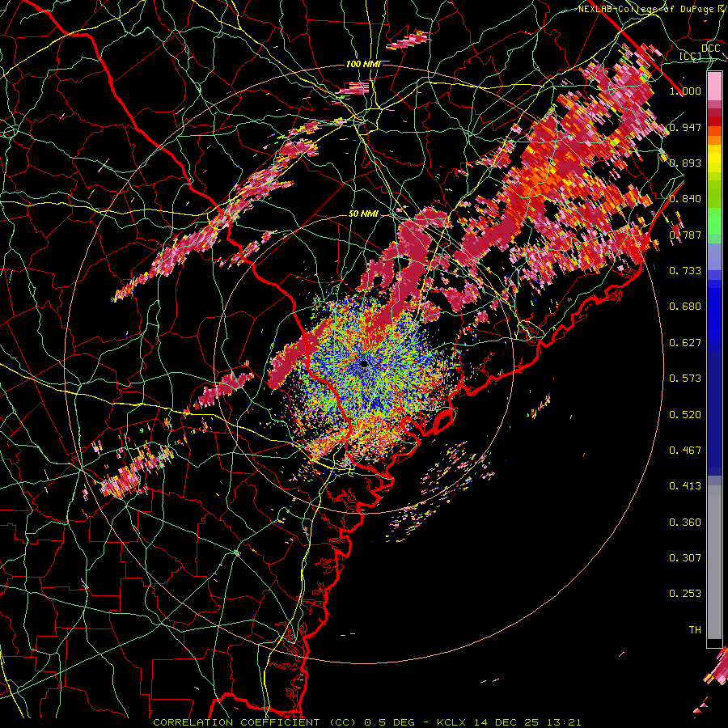Click the "0.5 DEG" elevation text in the caption
728x728 pixels.
(391, 722)
